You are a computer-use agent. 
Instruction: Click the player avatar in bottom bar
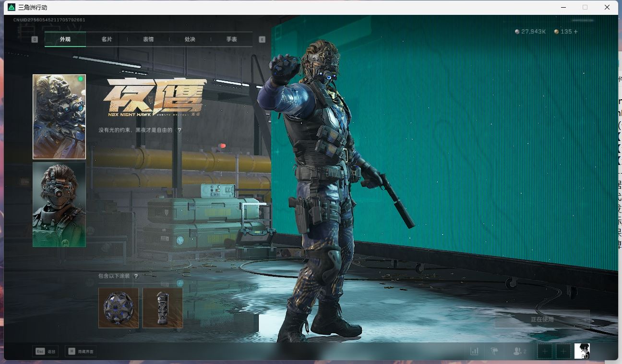point(582,351)
